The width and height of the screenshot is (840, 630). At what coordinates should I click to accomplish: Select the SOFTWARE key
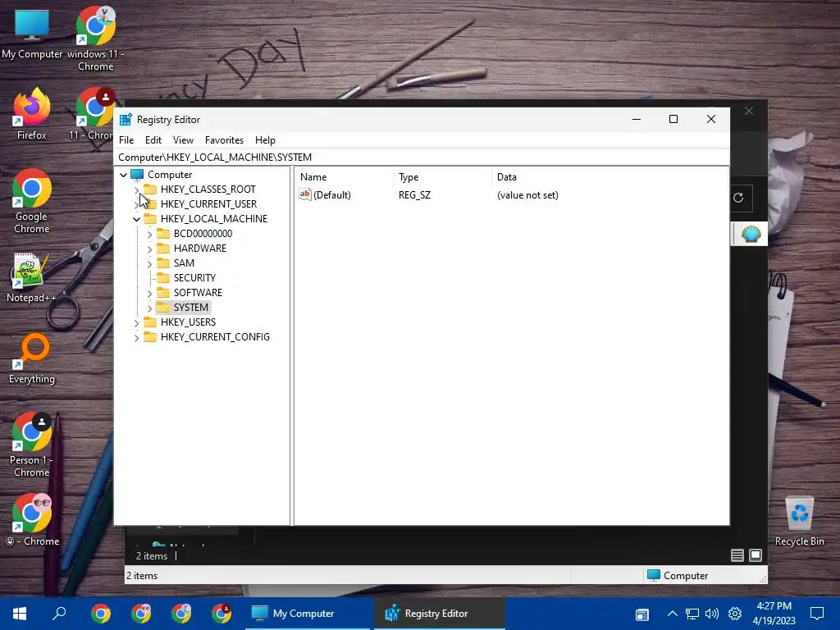[198, 293]
